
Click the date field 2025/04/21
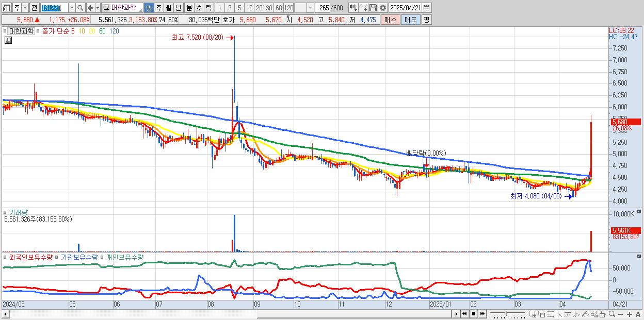tap(406, 8)
